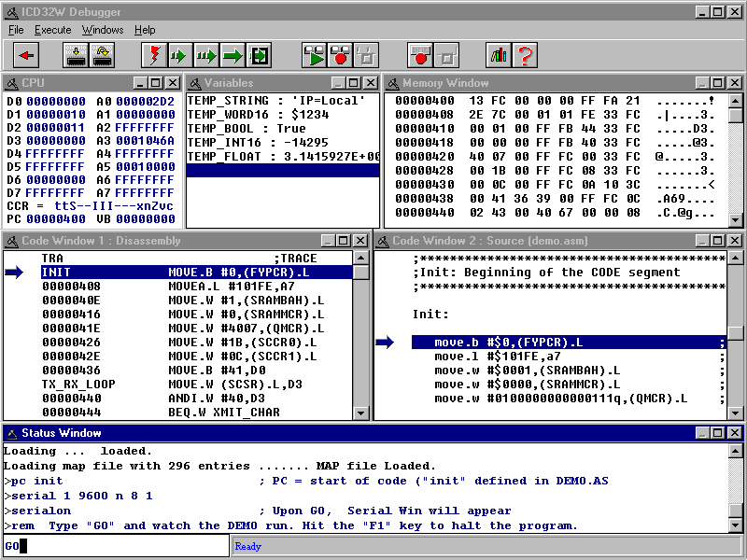Open the Windows menu
The height and width of the screenshot is (560, 747).
103,30
